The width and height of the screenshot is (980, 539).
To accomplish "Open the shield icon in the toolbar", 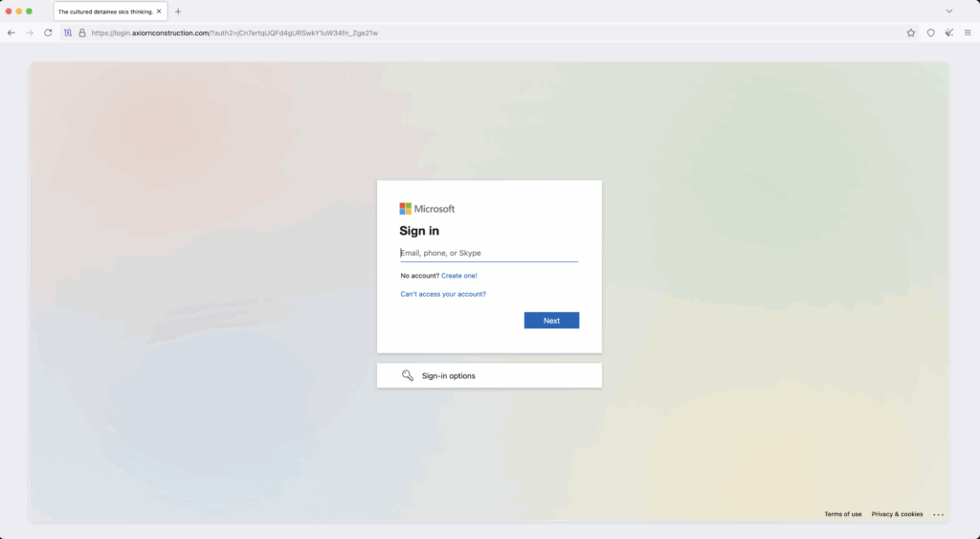I will point(930,33).
